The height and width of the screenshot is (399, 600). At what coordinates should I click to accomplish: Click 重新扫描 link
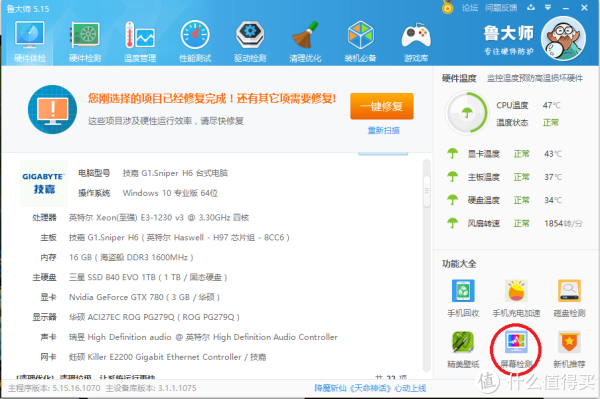coord(383,130)
